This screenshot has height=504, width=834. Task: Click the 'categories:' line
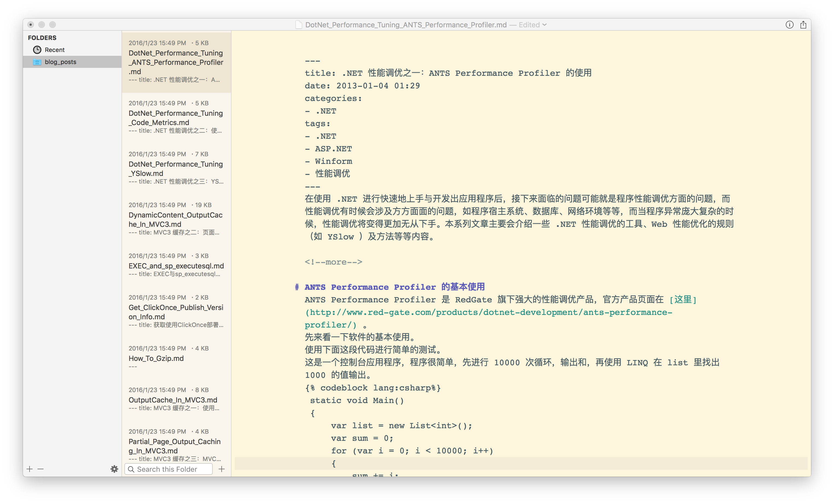(x=333, y=98)
